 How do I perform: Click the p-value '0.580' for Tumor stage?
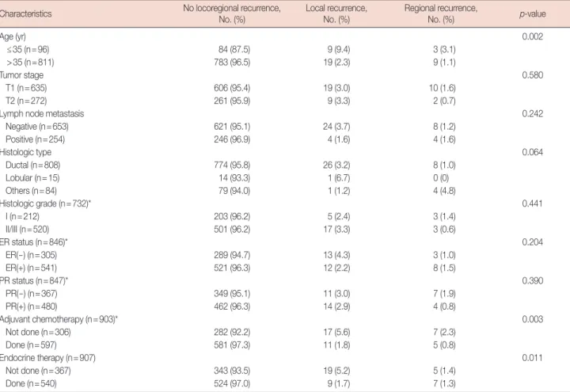(x=533, y=75)
